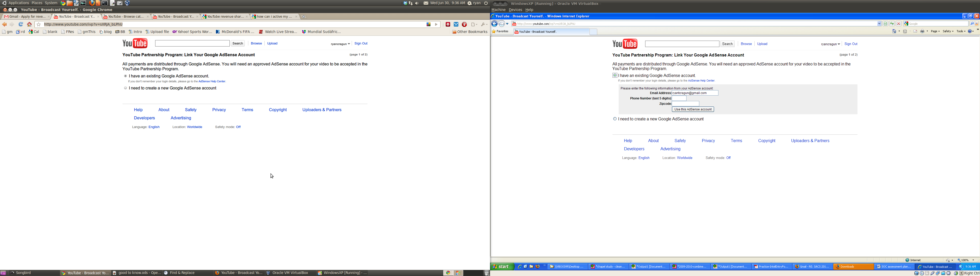Click Sign Out in the Chrome YouTube page
This screenshot has width=980, height=276.
361,43
